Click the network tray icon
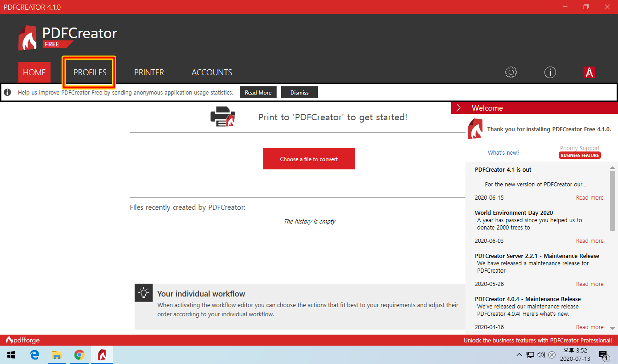The height and width of the screenshot is (364, 618). tap(531, 355)
